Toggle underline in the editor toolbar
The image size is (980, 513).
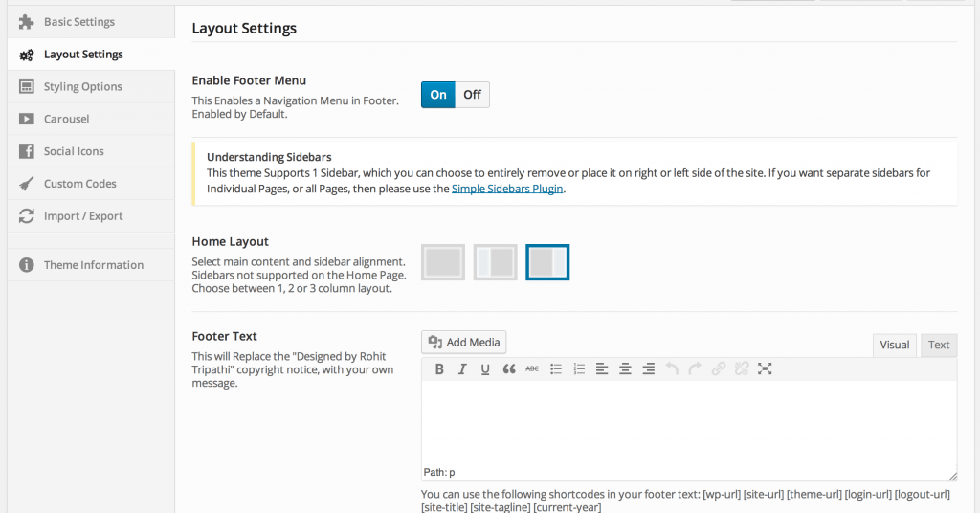point(485,369)
